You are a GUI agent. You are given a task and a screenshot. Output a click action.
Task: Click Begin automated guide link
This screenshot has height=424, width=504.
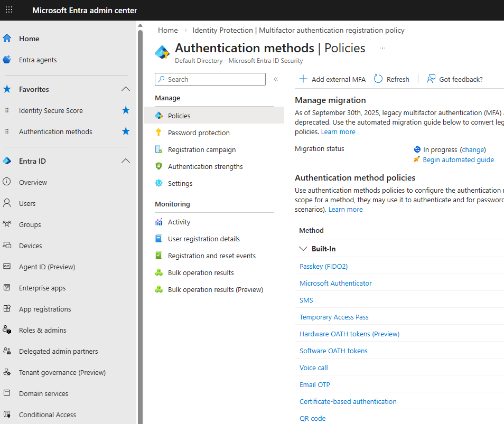click(x=458, y=159)
